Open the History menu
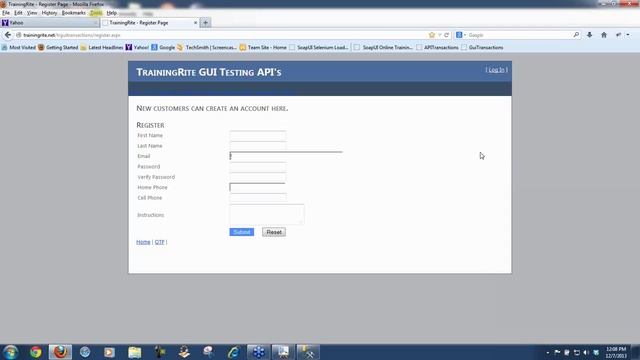The width and height of the screenshot is (640, 360). [49, 13]
